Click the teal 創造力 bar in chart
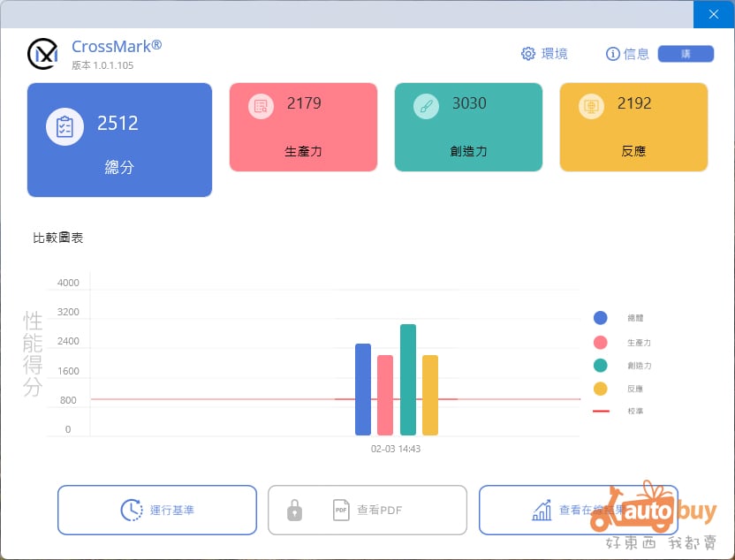Viewport: 735px width, 560px height. pyautogui.click(x=407, y=380)
